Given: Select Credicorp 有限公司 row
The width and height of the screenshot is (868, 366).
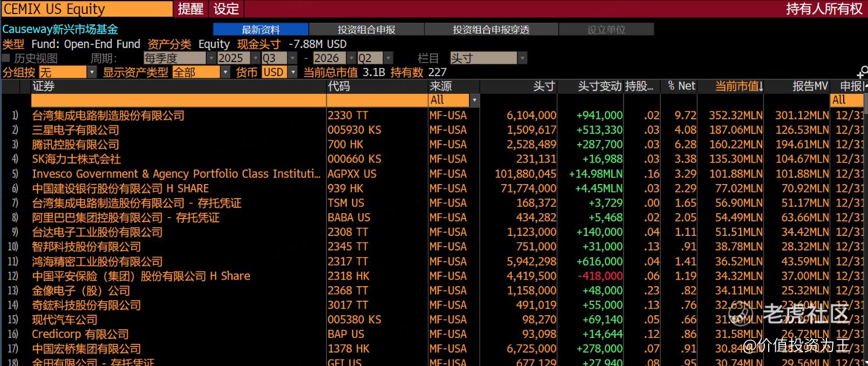Looking at the screenshot, I should [80, 334].
